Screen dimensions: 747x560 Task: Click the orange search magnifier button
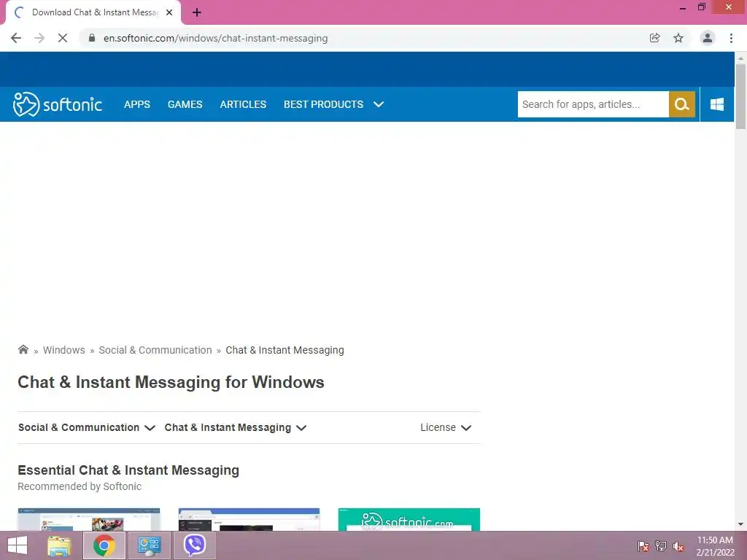coord(682,104)
